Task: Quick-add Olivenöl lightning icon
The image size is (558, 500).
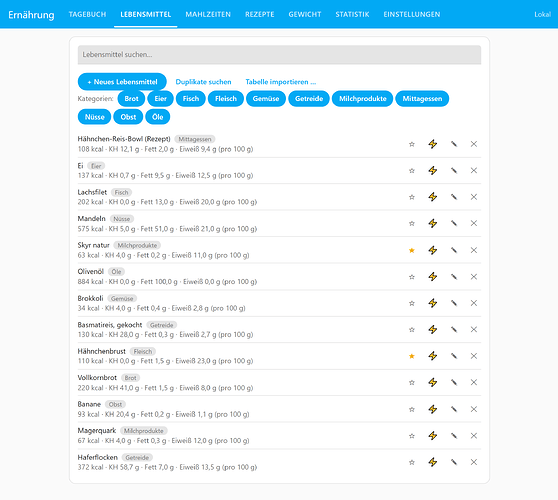Action: 432,277
